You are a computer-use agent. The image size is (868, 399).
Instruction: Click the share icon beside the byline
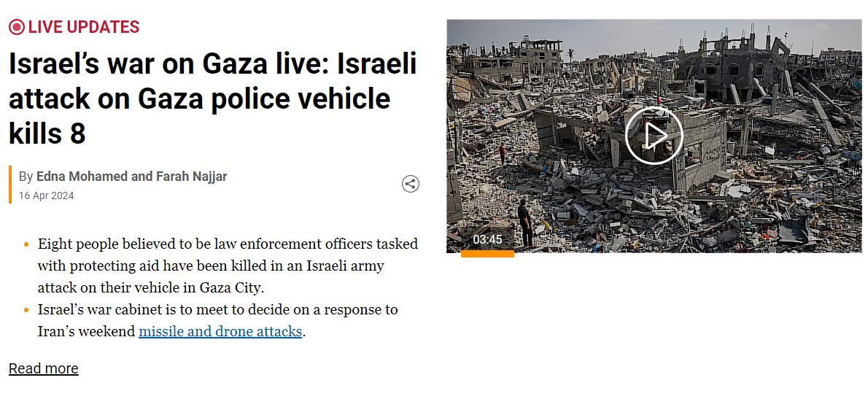(410, 184)
